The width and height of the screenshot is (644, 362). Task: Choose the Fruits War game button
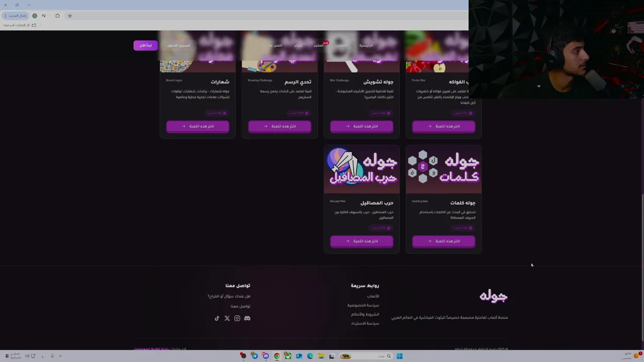(x=443, y=126)
